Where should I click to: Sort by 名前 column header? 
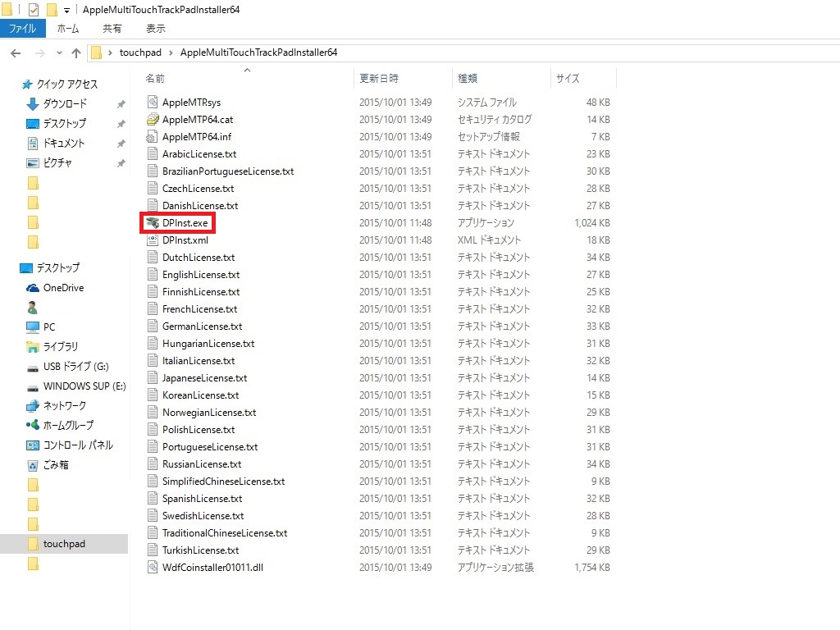[155, 78]
